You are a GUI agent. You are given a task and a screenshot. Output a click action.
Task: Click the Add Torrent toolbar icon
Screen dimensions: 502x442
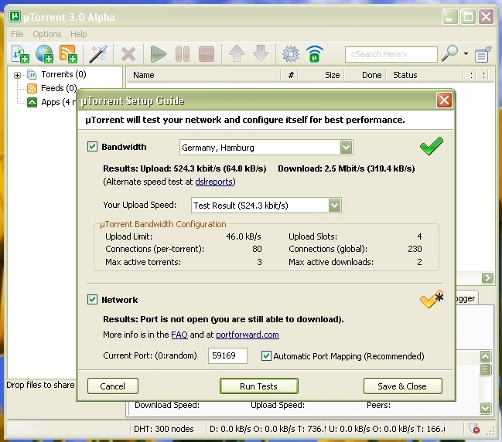(x=20, y=54)
